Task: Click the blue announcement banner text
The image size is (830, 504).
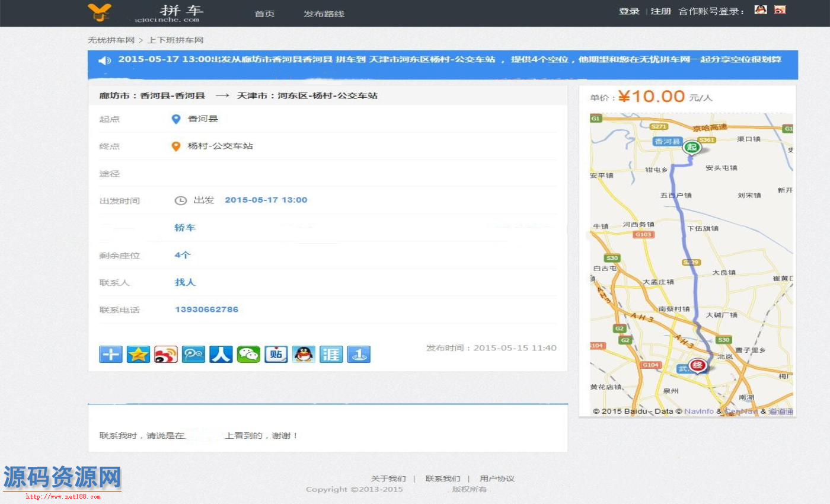Action: pyautogui.click(x=449, y=59)
